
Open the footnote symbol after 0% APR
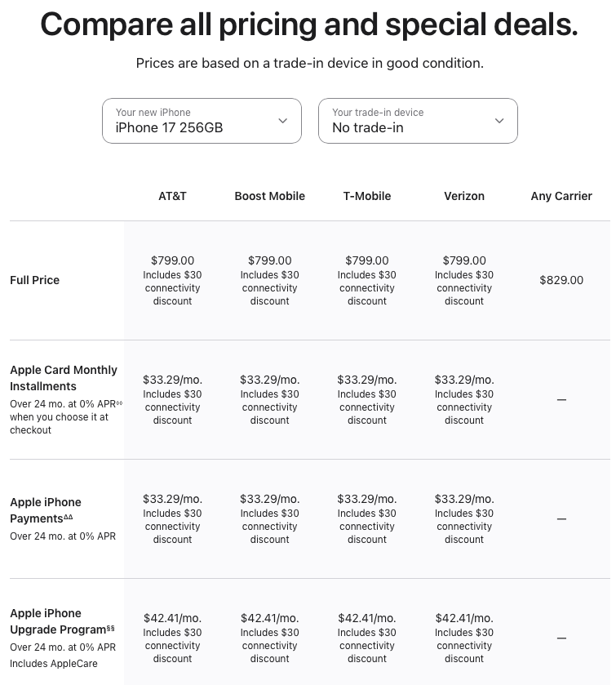[x=119, y=403]
